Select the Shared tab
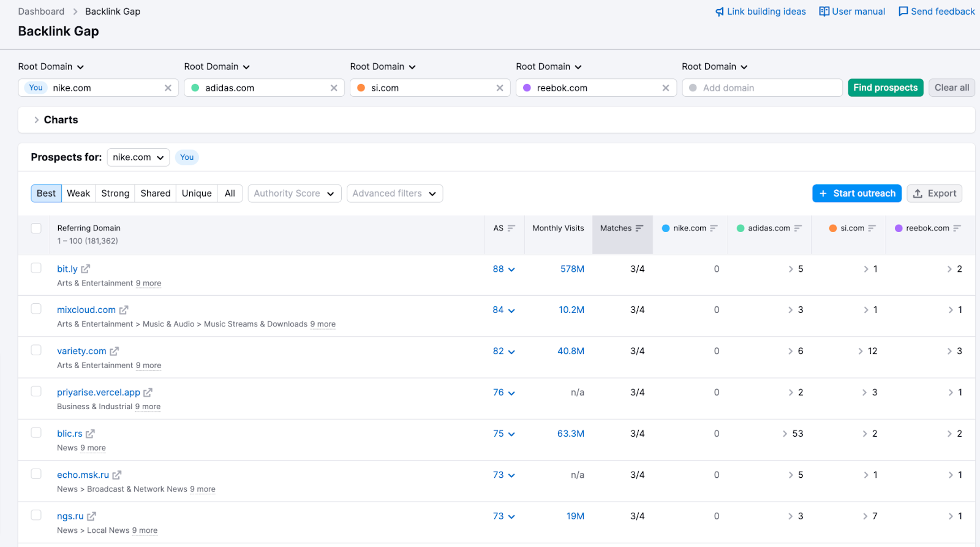980x547 pixels. [156, 194]
